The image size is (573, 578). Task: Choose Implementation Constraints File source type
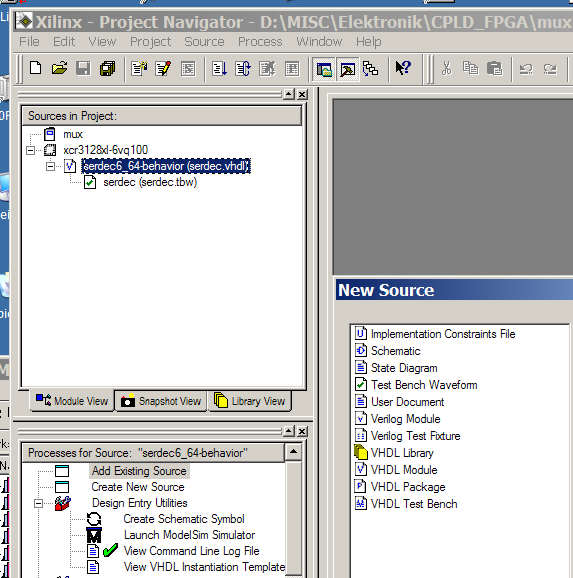pos(443,334)
